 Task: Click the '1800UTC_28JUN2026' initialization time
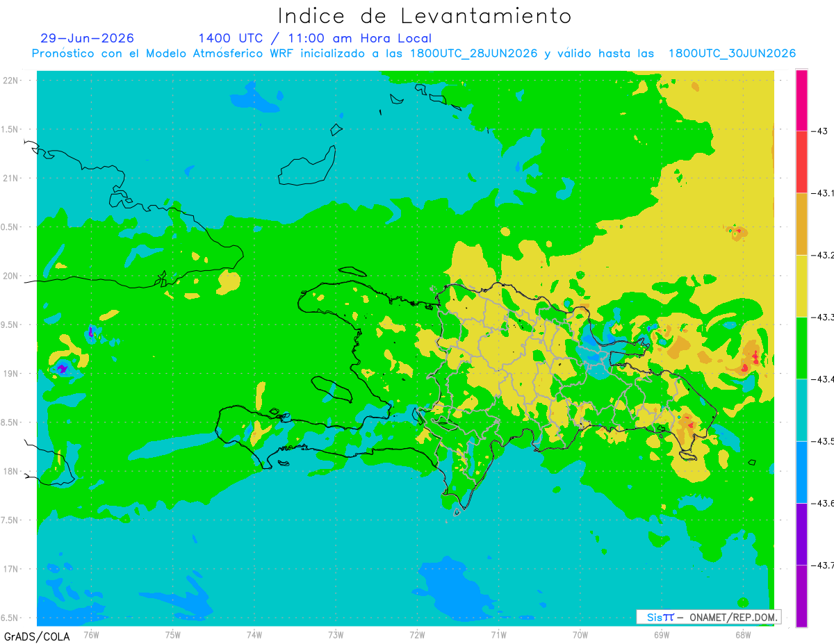[473, 53]
